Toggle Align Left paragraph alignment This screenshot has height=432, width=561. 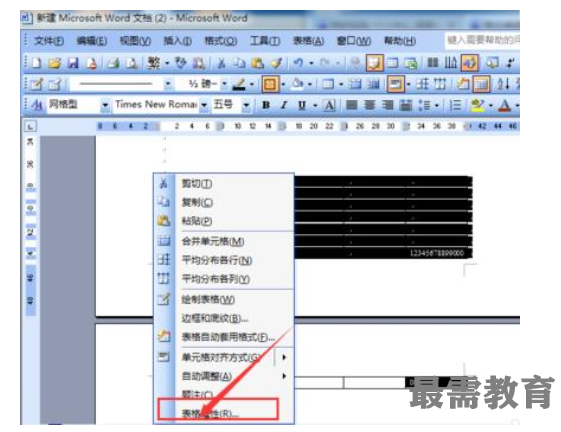(x=352, y=105)
